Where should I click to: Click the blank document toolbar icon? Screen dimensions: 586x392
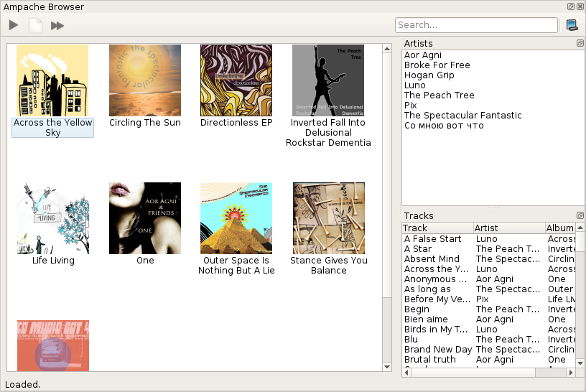[35, 25]
